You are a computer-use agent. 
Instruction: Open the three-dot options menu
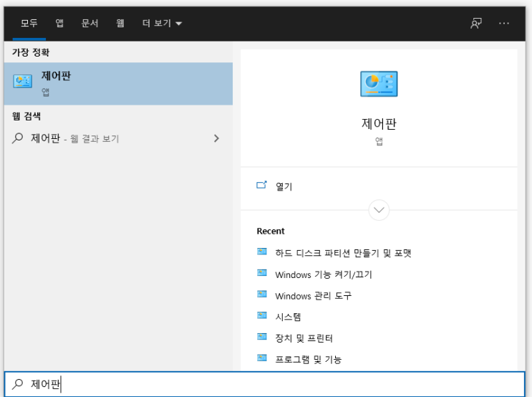pyautogui.click(x=504, y=23)
